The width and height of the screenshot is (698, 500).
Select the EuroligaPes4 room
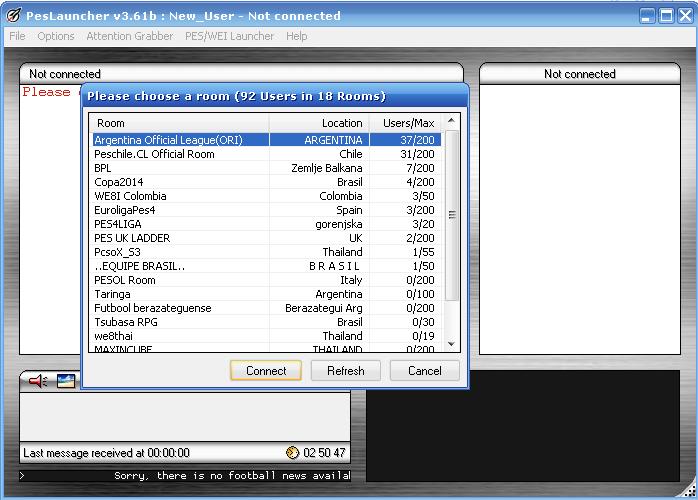(267, 210)
